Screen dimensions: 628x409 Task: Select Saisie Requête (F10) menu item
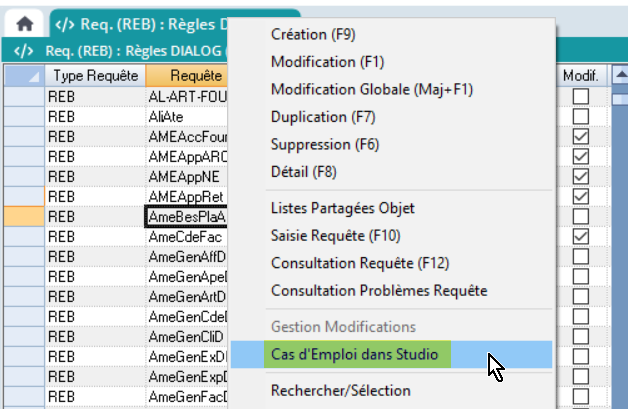pyautogui.click(x=336, y=236)
